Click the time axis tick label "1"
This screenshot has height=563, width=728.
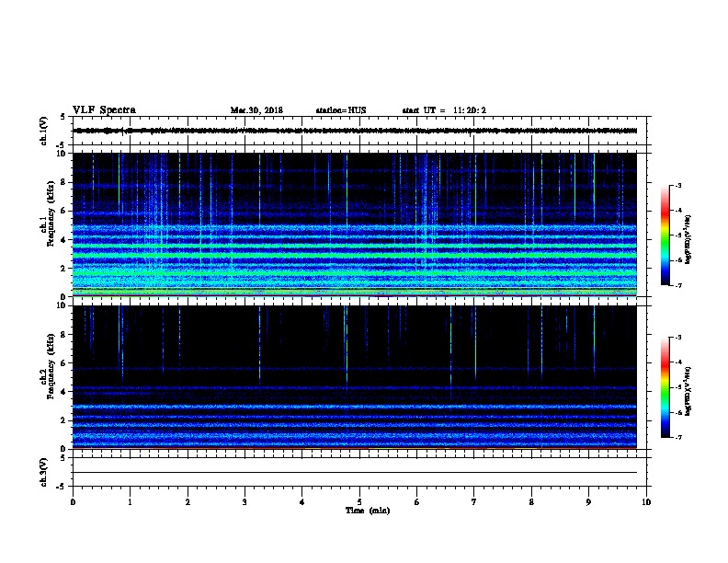pos(130,502)
